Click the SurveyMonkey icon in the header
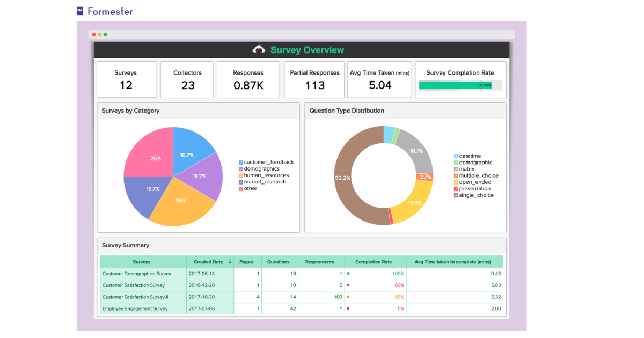The image size is (644, 338). pyautogui.click(x=259, y=49)
